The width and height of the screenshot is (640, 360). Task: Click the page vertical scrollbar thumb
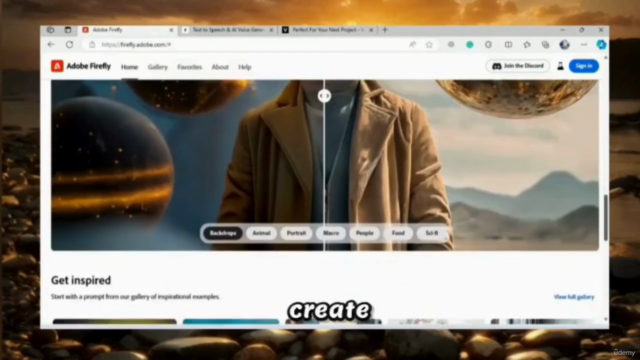[606, 218]
